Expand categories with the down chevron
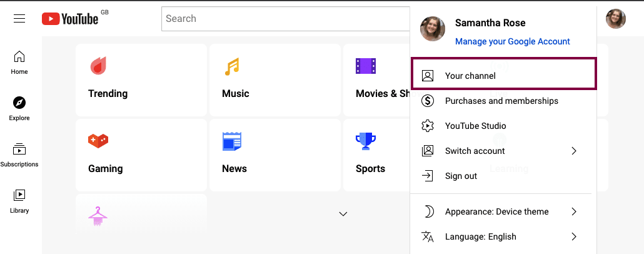Image resolution: width=644 pixels, height=254 pixels. click(x=343, y=214)
